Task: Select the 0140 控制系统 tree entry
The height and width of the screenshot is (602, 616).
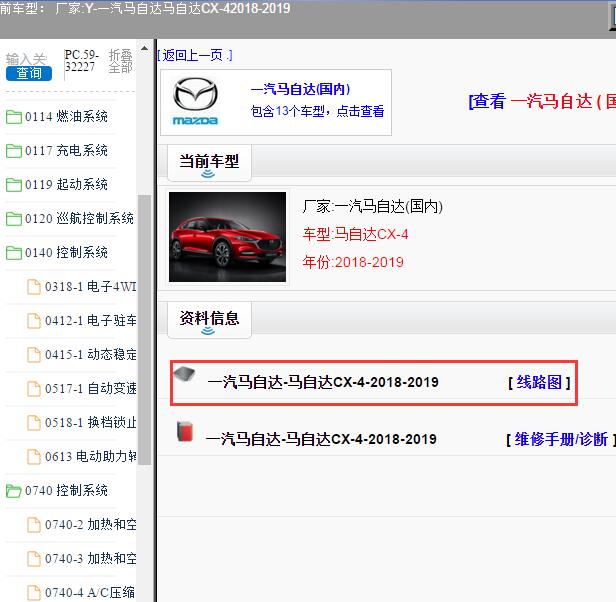Action: click(66, 252)
